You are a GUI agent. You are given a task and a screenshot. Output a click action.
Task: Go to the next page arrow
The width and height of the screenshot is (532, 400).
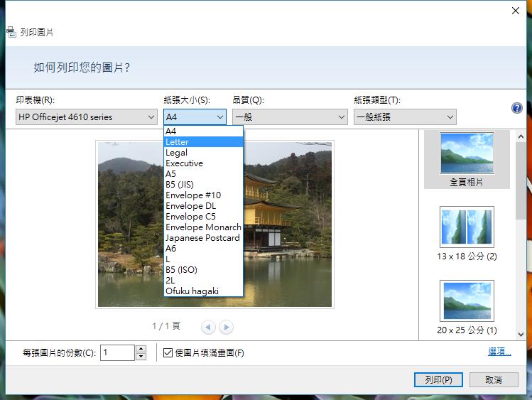[226, 327]
